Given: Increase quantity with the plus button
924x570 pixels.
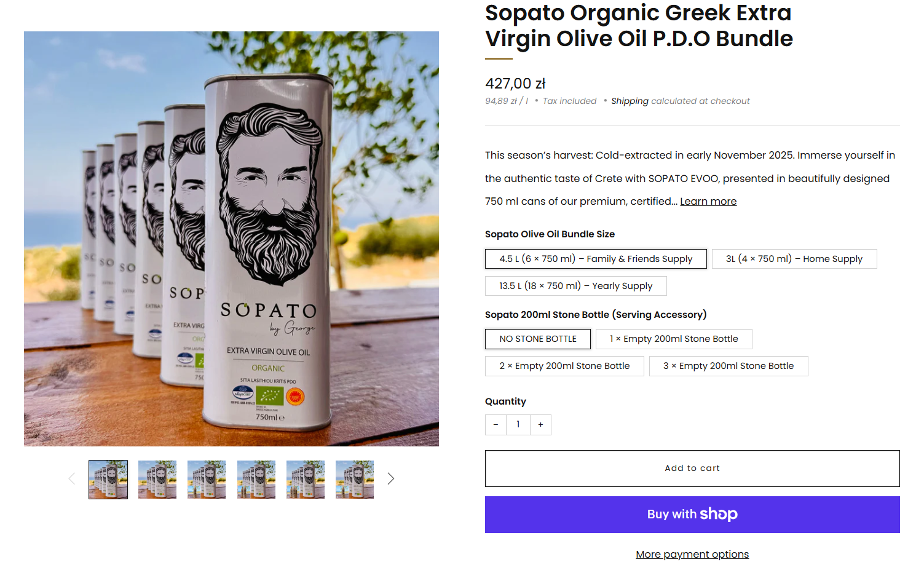Looking at the screenshot, I should pos(540,425).
